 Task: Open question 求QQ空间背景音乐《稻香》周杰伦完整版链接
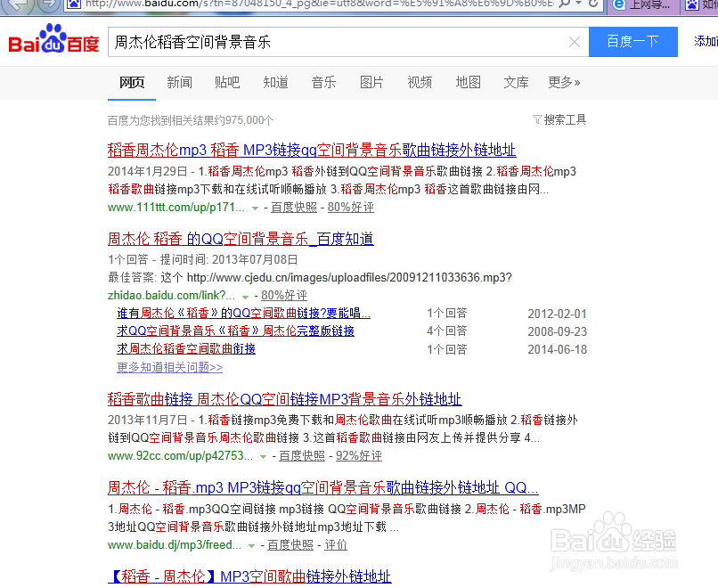pos(235,331)
